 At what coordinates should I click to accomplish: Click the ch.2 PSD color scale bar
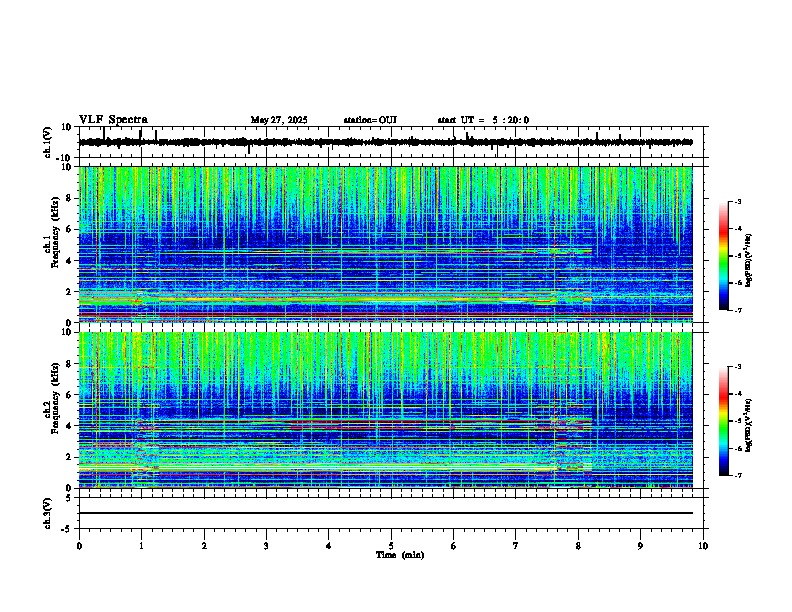point(724,421)
